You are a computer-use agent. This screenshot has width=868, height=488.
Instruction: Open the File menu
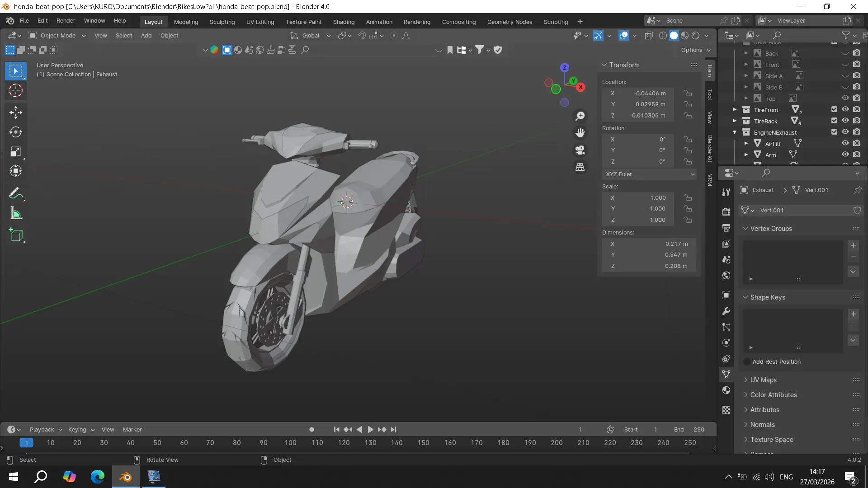coord(24,21)
